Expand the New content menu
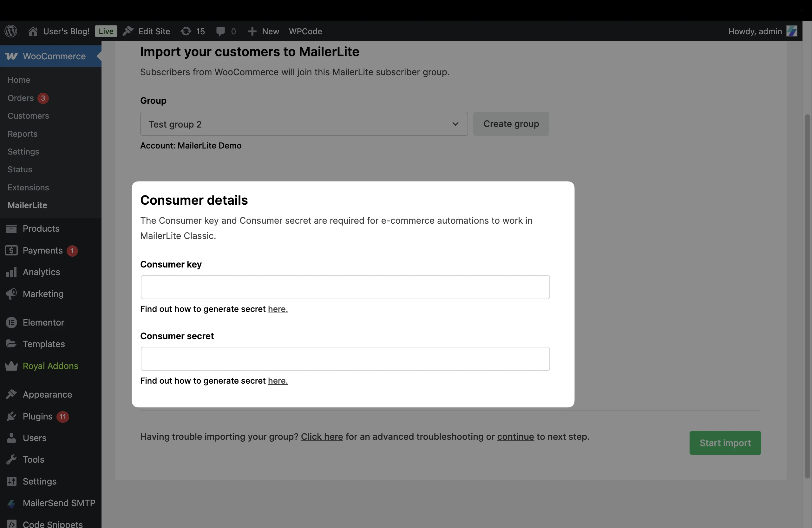 tap(263, 31)
